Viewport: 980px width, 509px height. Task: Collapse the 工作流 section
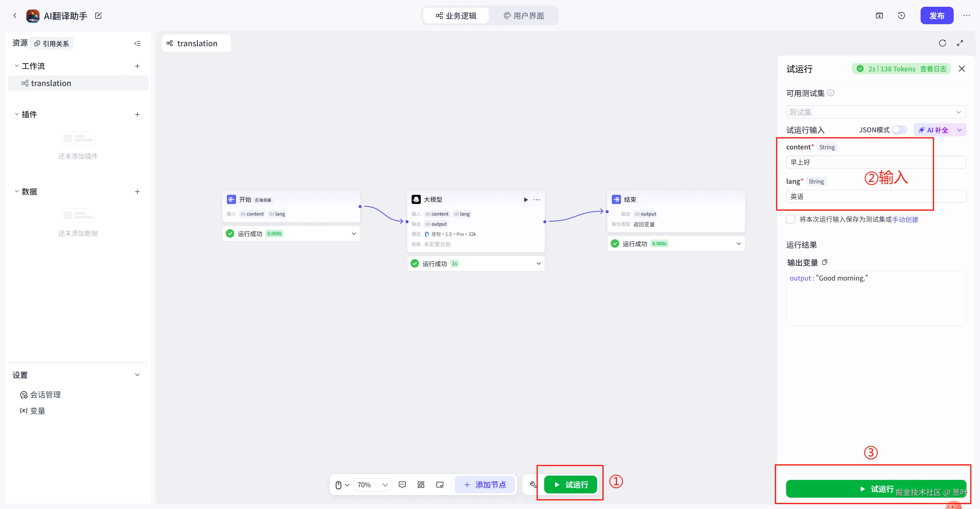tap(17, 66)
